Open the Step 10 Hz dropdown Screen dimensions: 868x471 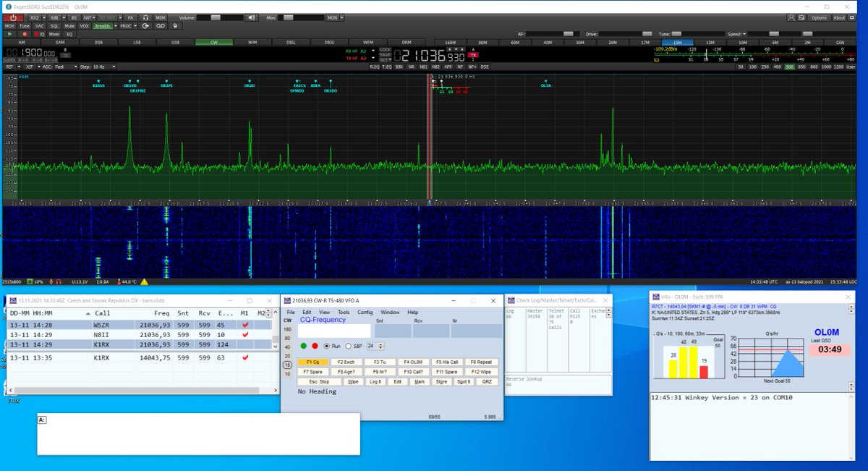pyautogui.click(x=103, y=67)
